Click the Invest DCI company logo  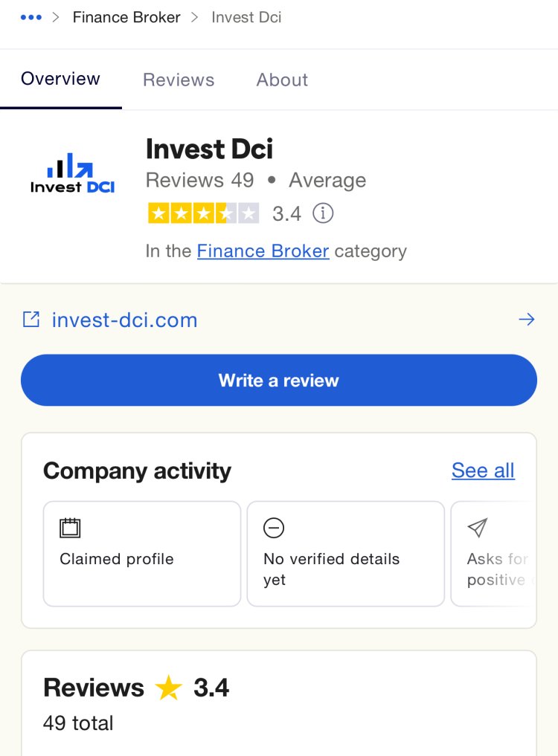click(x=72, y=173)
